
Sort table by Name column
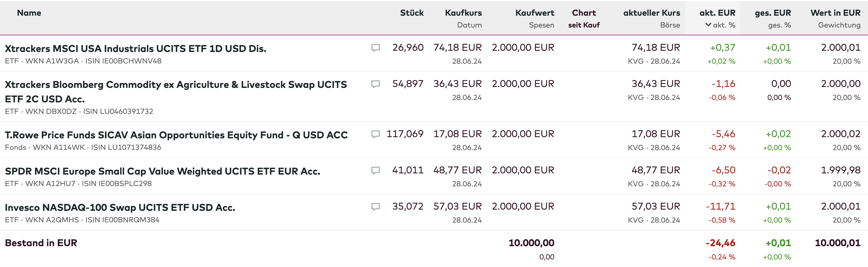[29, 13]
